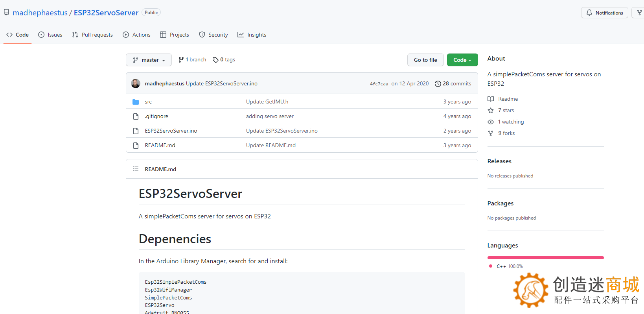
Task: Open the ESP32ServoServer repository title link
Action: [x=106, y=13]
